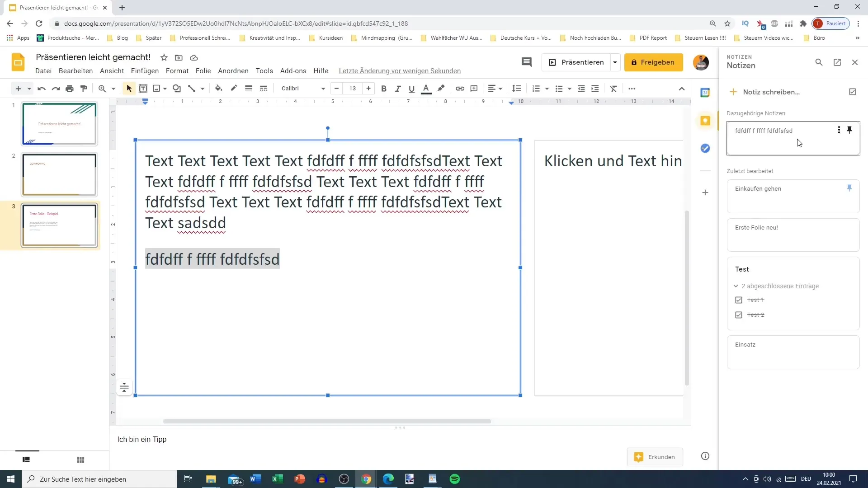This screenshot has height=488, width=868.
Task: Open border dash style options
Action: point(264,89)
